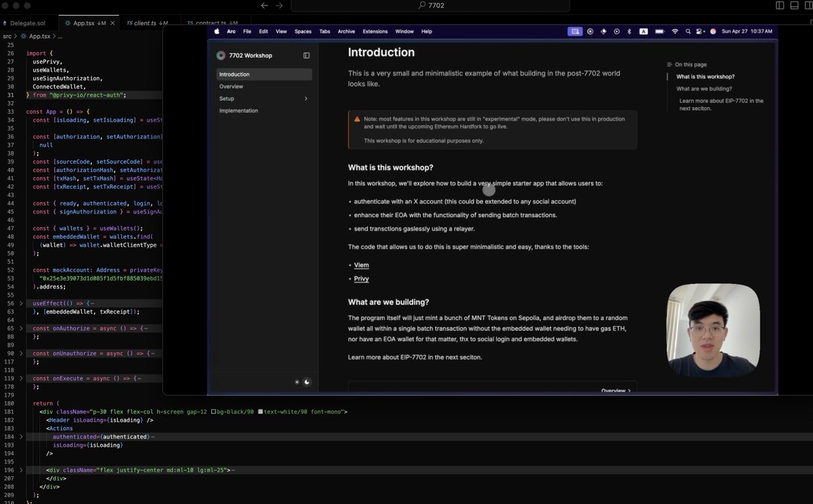
Task: Toggle the editor bottom panel layout icon
Action: pyautogui.click(x=794, y=5)
